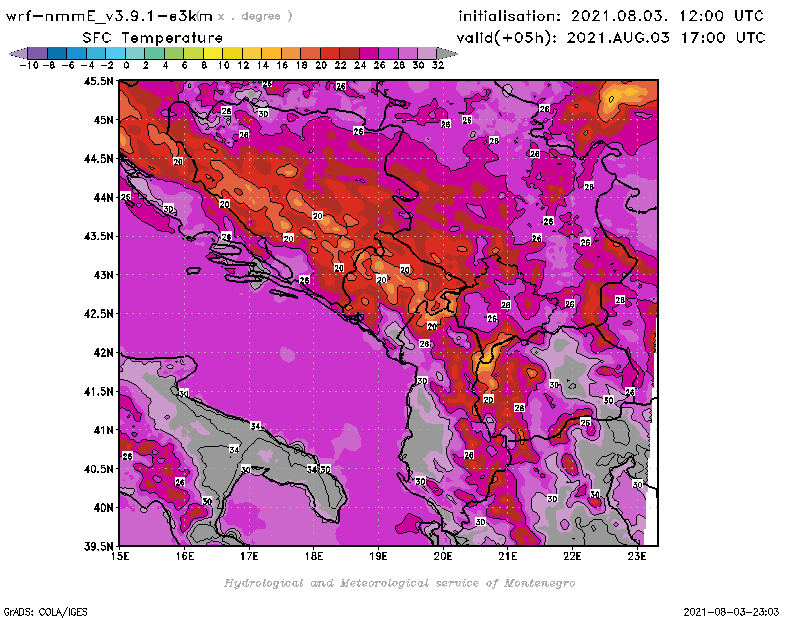Click the 43N latitude label
The image size is (800, 618).
104,275
